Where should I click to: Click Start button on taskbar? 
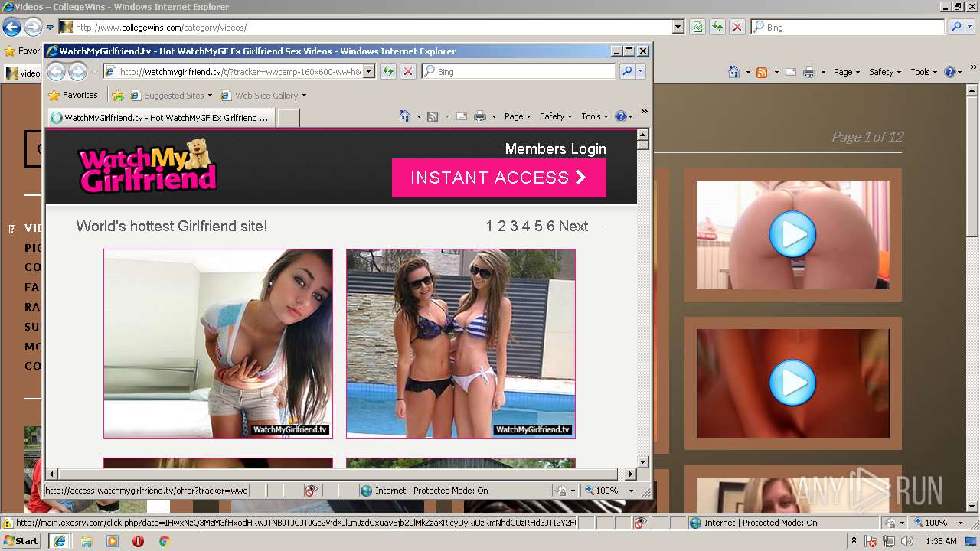[21, 541]
